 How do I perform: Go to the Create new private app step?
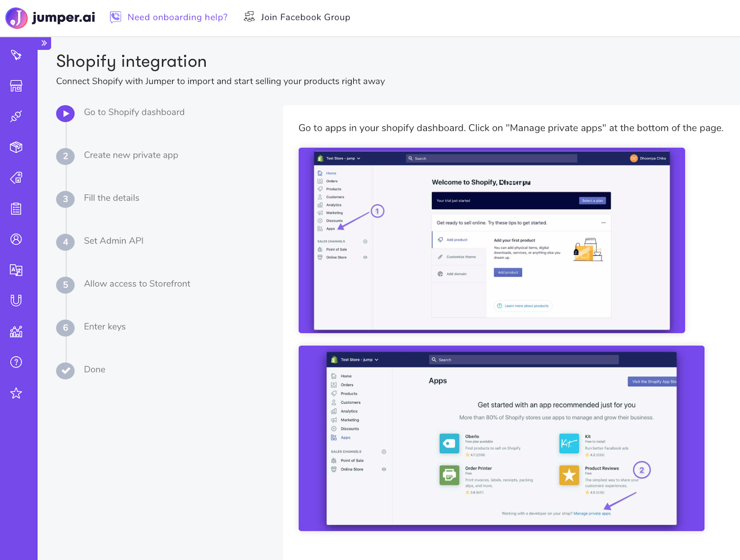point(131,155)
